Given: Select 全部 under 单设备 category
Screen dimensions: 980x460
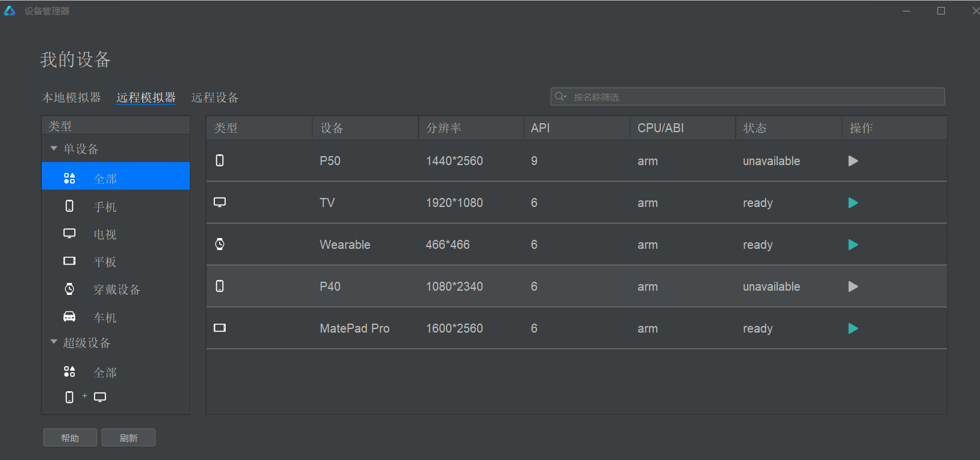Looking at the screenshot, I should click(116, 176).
